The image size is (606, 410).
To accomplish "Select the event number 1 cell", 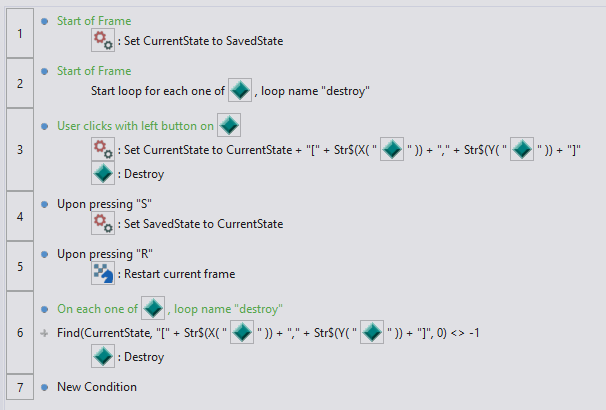I will [19, 31].
